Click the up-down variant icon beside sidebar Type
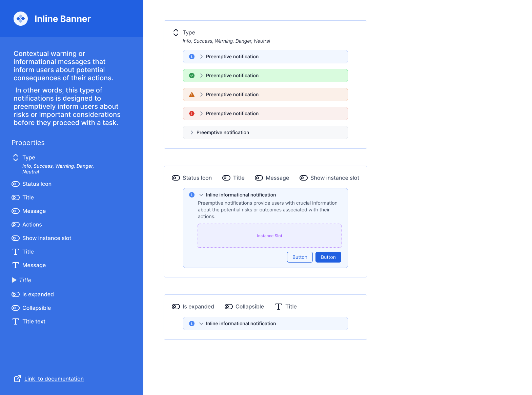 (16, 158)
